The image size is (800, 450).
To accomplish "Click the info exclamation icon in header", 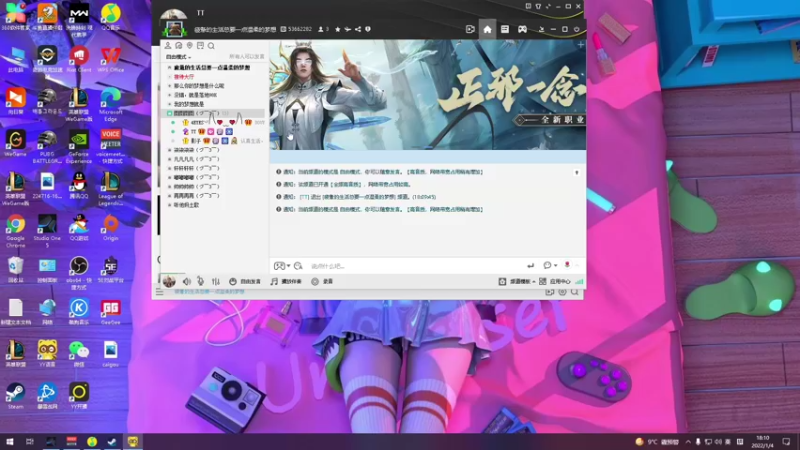I will pyautogui.click(x=368, y=30).
